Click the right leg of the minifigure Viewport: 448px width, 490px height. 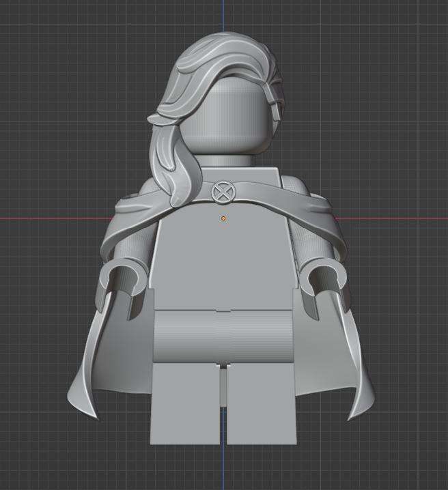263,403
